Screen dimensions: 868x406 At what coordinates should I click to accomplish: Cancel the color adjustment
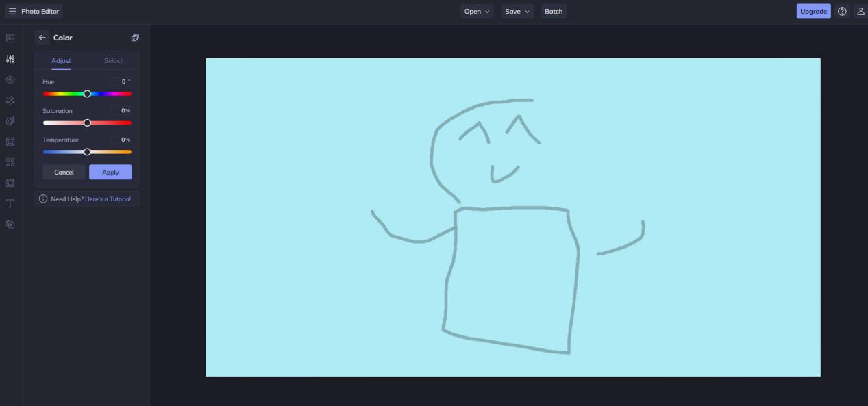coord(64,172)
